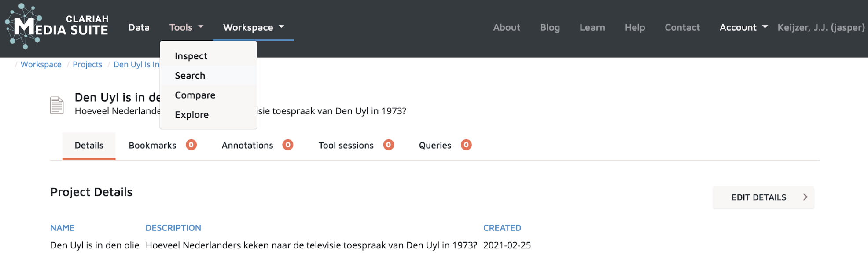Click the CLARIAH Media Suite logo
The image size is (868, 263).
56,26
